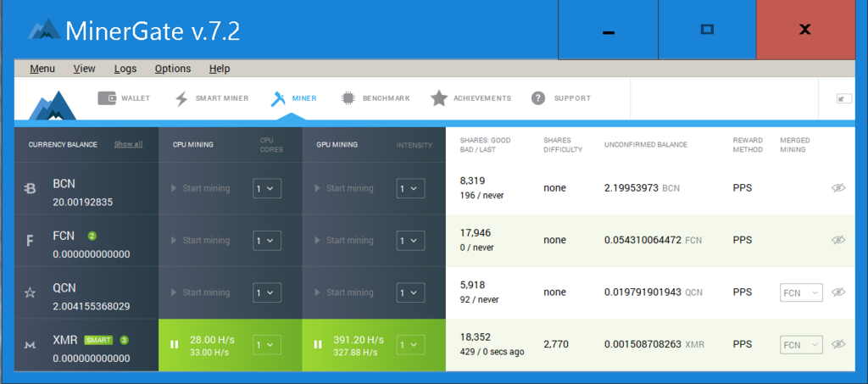The height and width of the screenshot is (384, 868).
Task: Click the BCN currency icon
Action: (31, 189)
